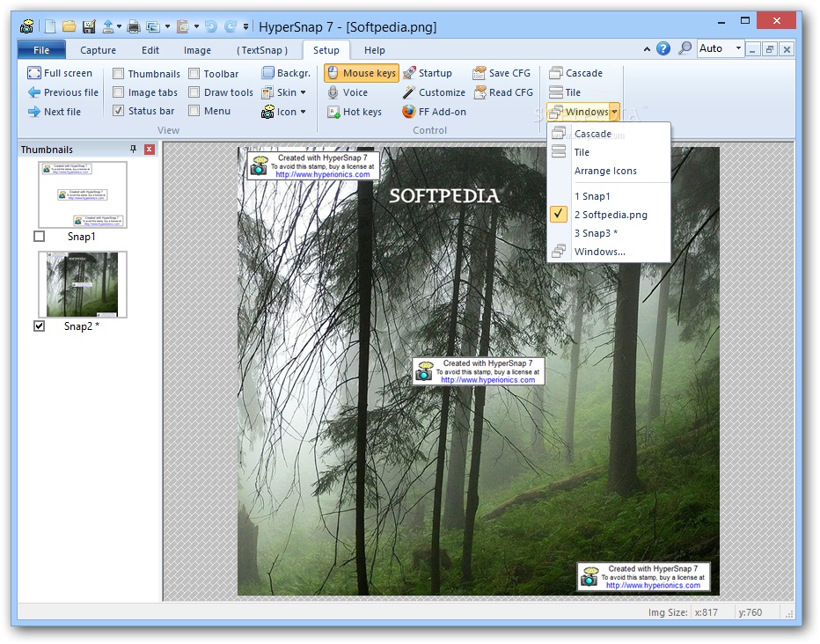
Task: Open Startup settings
Action: point(428,73)
